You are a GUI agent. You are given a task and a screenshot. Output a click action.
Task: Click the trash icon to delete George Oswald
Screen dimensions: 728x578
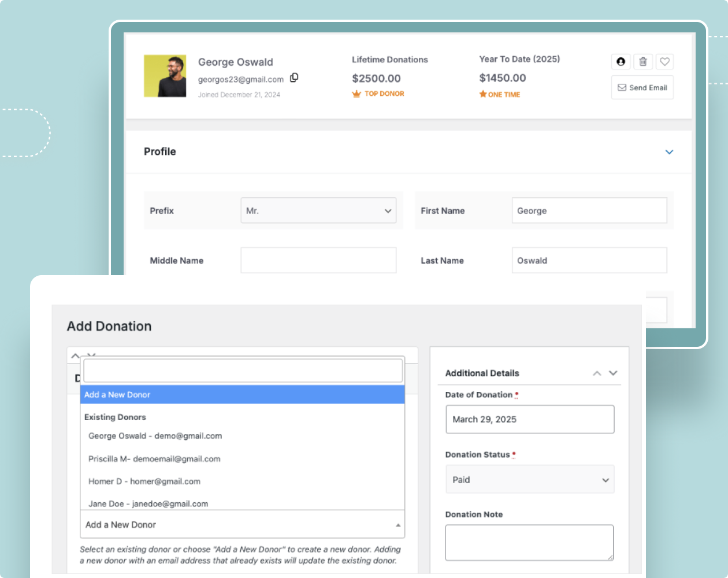coord(642,61)
